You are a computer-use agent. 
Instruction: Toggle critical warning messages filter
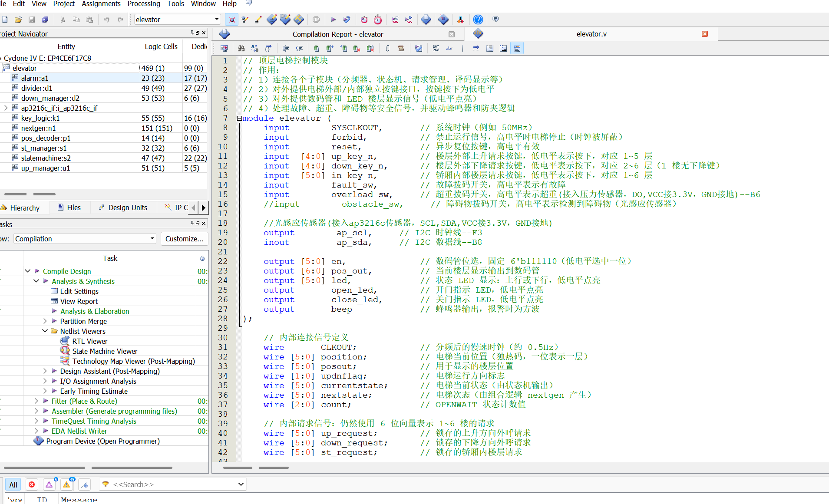[50, 484]
